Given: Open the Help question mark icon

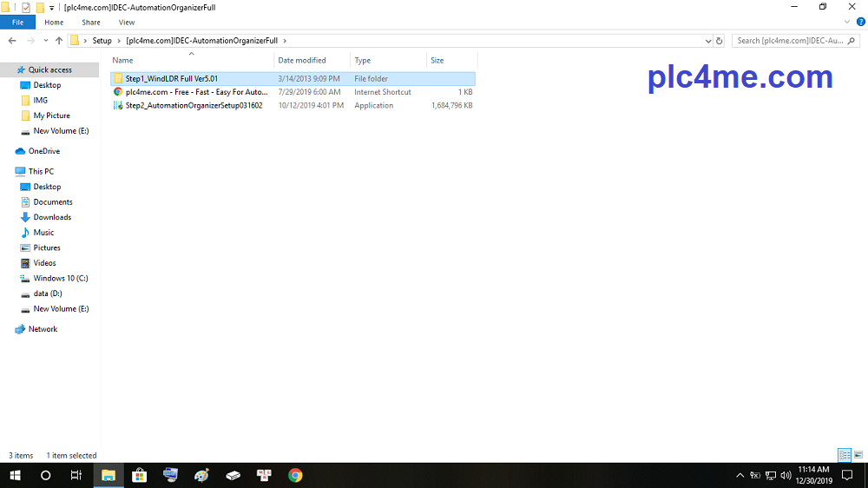Looking at the screenshot, I should coord(860,22).
